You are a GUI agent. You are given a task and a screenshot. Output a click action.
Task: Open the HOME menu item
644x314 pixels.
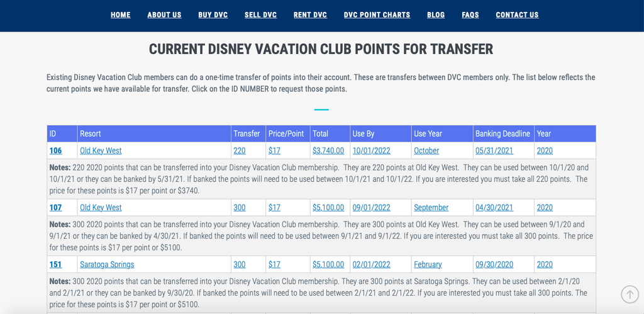click(x=120, y=15)
